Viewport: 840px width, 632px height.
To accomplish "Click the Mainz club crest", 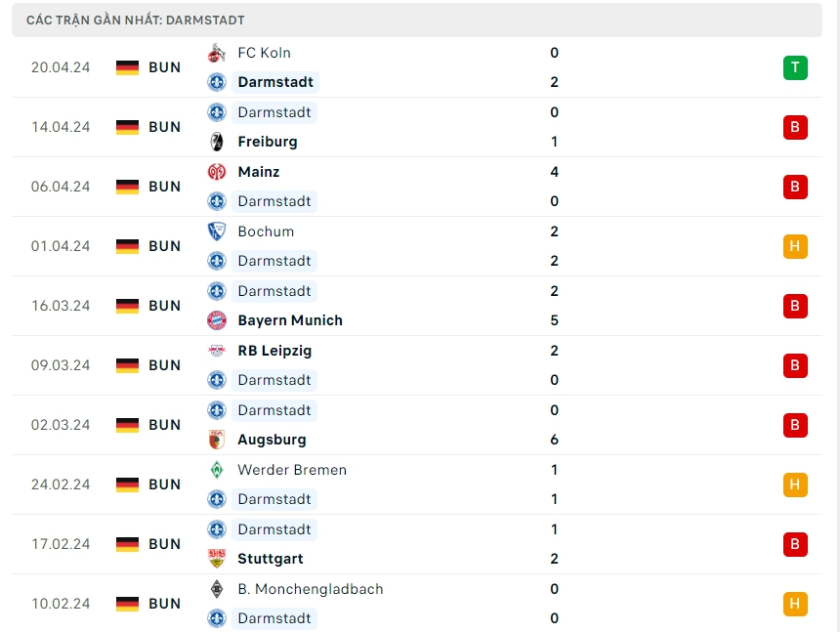I will [217, 172].
